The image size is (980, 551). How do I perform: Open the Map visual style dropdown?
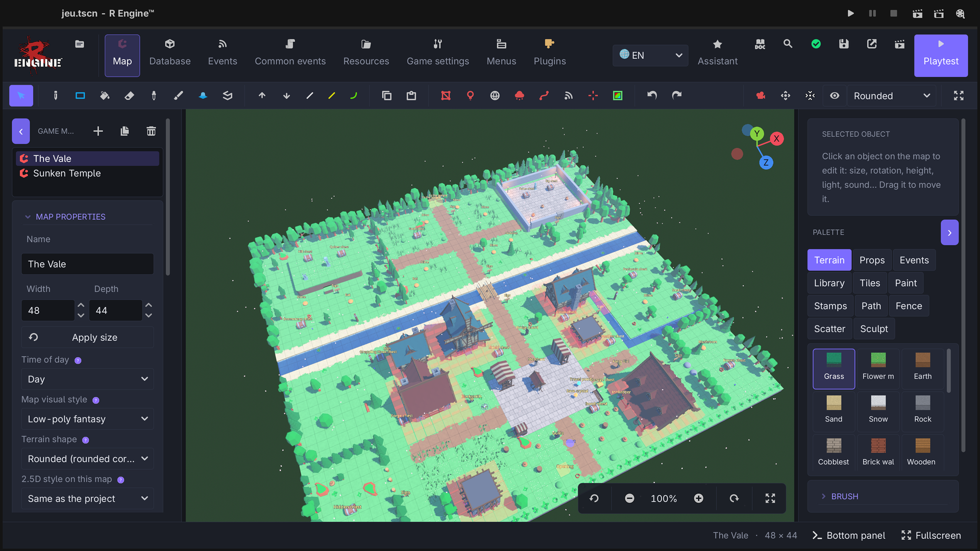(87, 419)
